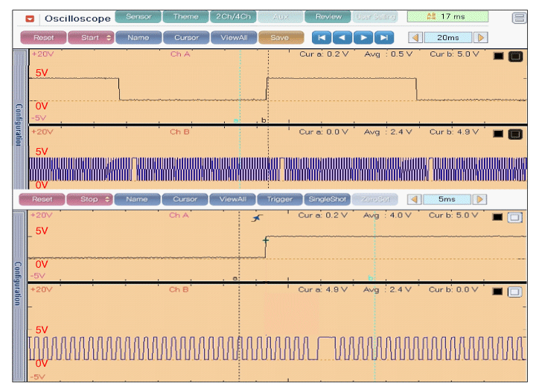Screen dimensions: 539x392
Task: Step forward one waveform frame
Action: tap(363, 37)
